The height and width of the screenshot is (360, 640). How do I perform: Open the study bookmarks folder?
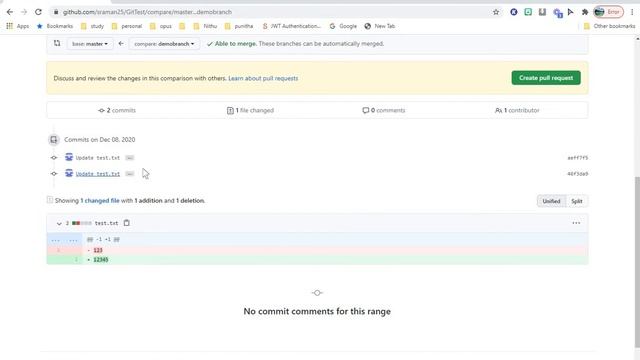tap(93, 26)
